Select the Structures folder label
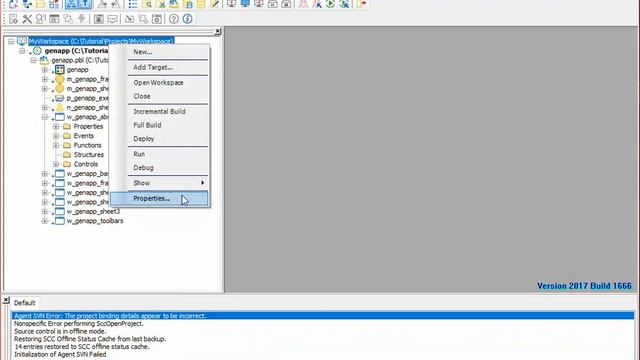This screenshot has width=640, height=360. [x=89, y=155]
